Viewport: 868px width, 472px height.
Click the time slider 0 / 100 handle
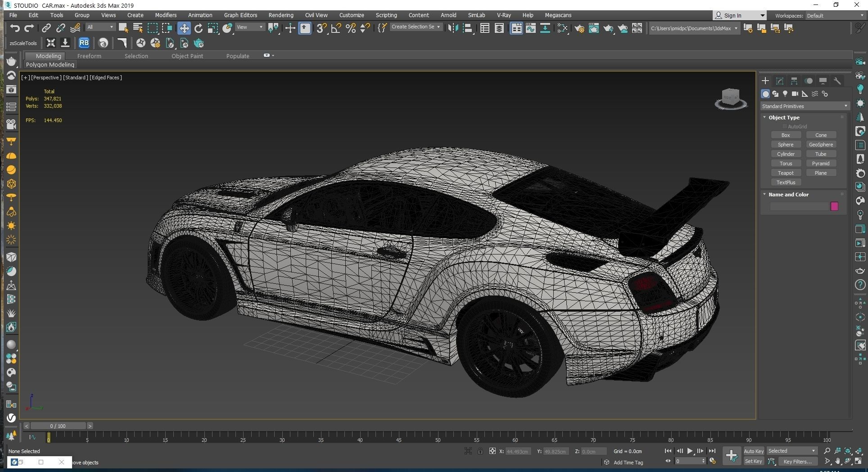[x=58, y=426]
